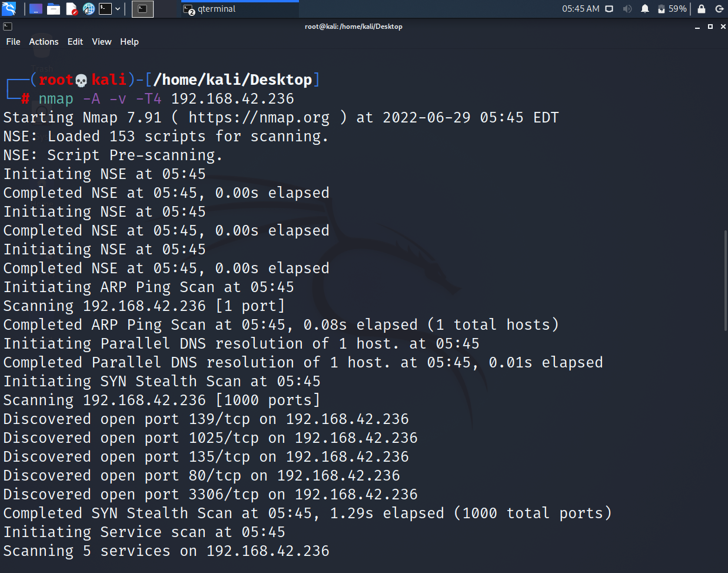Click the /home/kali/Desktop prompt path
Viewport: 728px width, 573px height.
pyautogui.click(x=233, y=80)
